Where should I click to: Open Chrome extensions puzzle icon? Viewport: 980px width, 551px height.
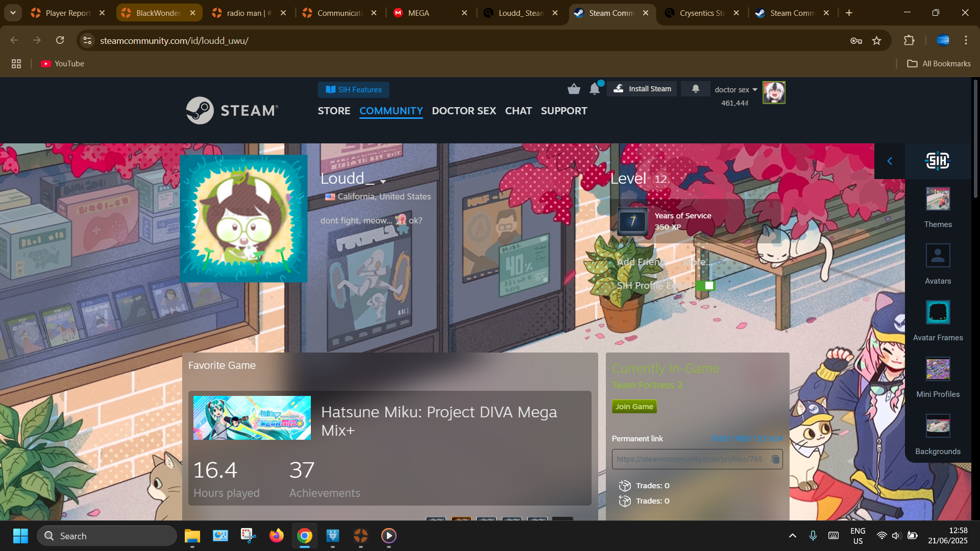coord(909,40)
